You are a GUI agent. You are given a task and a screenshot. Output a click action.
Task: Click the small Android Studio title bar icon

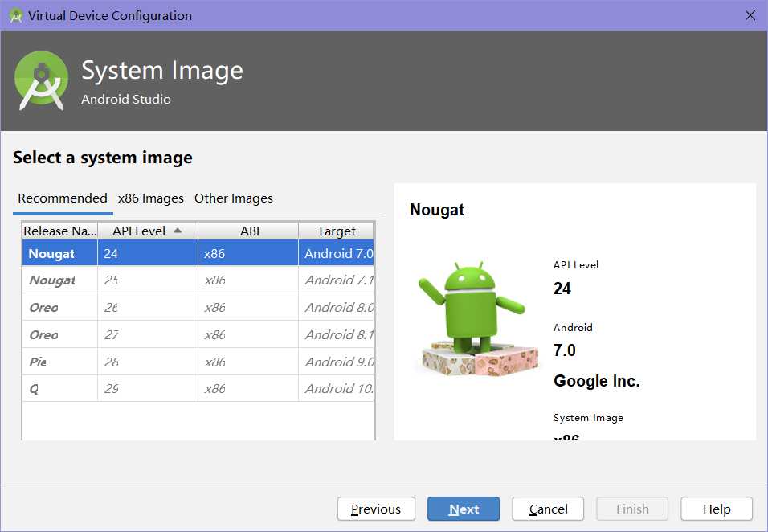[16, 15]
